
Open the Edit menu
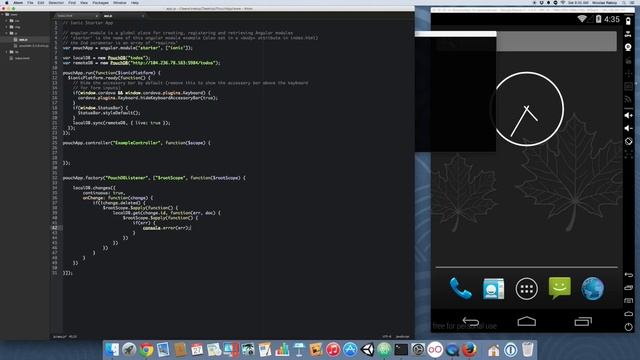[41, 2]
